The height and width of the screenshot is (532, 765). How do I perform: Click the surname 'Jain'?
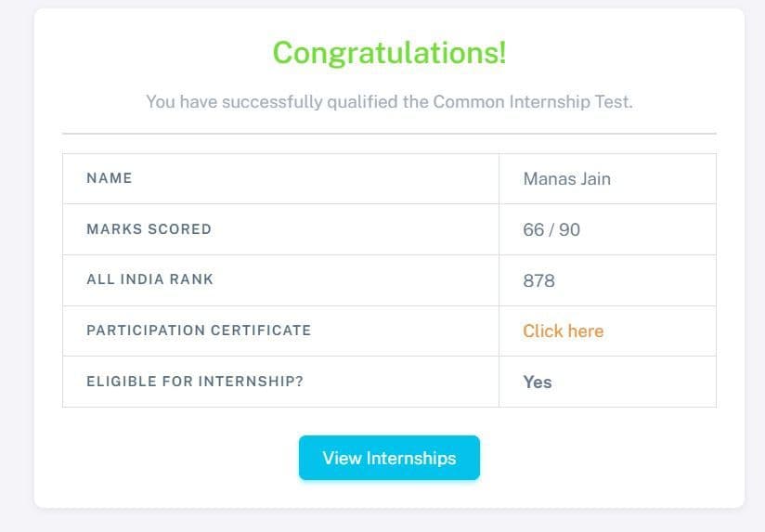(595, 178)
